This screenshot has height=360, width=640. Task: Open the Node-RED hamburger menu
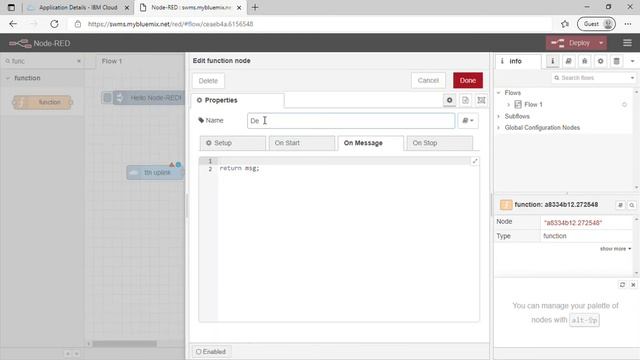[x=627, y=43]
